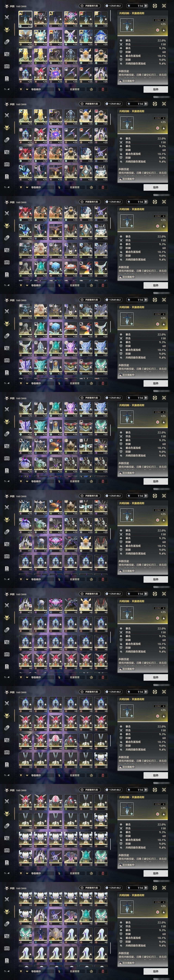Select the echo (声骸) sidebar icon in topmost panel
The image size is (174, 980).
(x=7, y=30)
